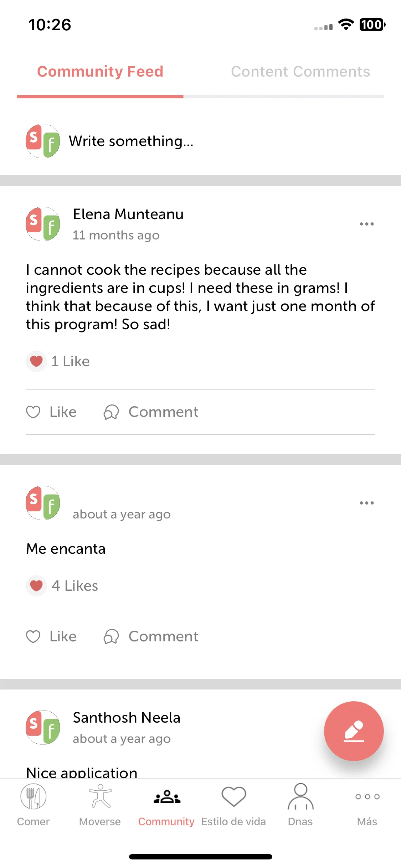View who gave 4 Likes

click(x=62, y=586)
